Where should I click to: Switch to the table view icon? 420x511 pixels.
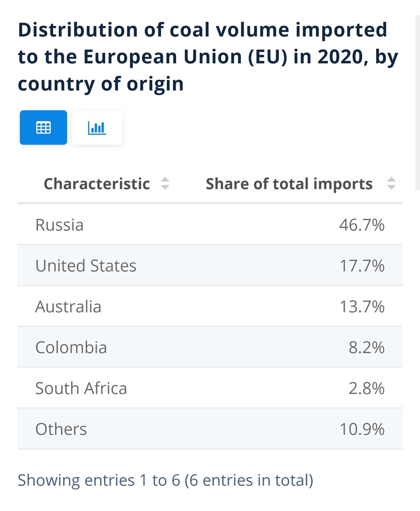click(43, 127)
